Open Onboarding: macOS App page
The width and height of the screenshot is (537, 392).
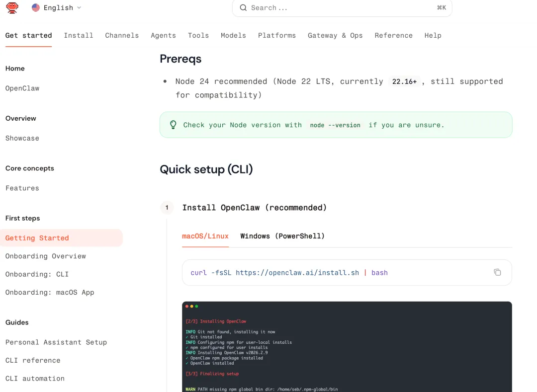point(50,292)
